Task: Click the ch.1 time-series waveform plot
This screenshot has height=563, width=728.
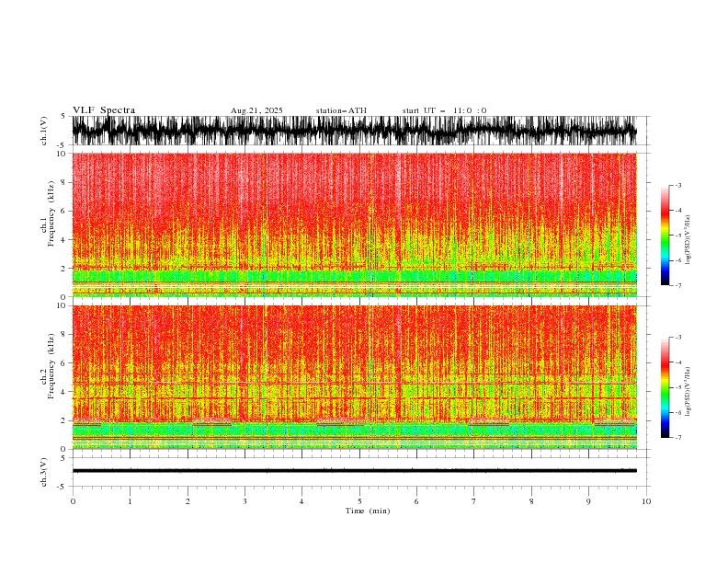Action: click(x=354, y=131)
